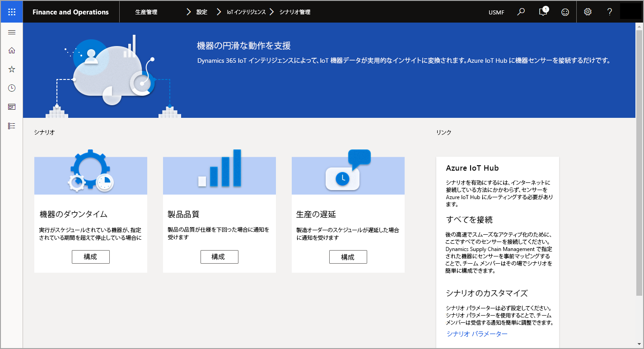Click 構成 button for 生産の遅延
Viewport: 644px width, 349px height.
348,257
